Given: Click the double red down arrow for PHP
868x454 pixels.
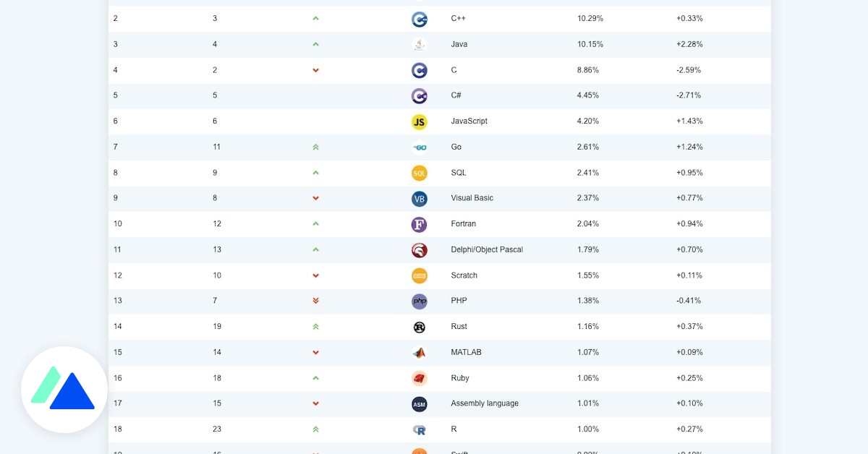Looking at the screenshot, I should coord(315,301).
